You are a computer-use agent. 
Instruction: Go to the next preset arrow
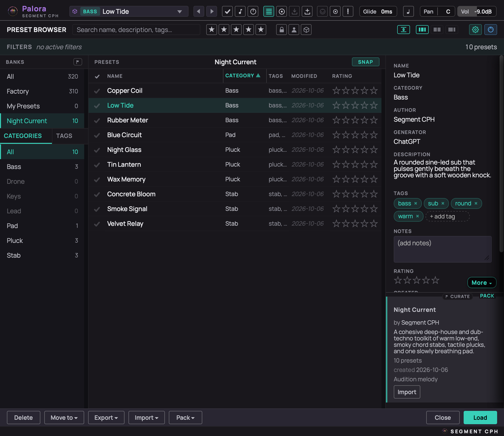[x=212, y=12]
